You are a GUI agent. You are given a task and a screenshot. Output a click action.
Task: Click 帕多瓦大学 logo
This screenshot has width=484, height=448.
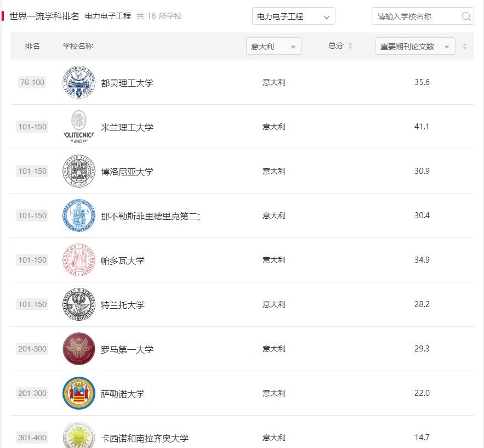(x=79, y=260)
